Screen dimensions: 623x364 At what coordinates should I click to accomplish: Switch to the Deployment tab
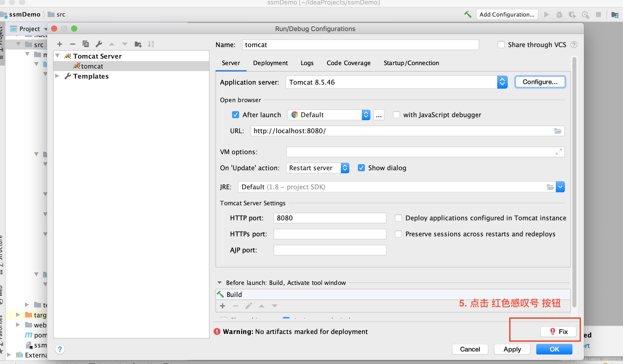[270, 63]
